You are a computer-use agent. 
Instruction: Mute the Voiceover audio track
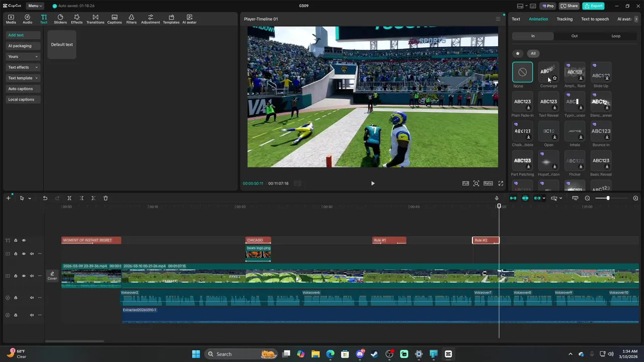(32, 298)
